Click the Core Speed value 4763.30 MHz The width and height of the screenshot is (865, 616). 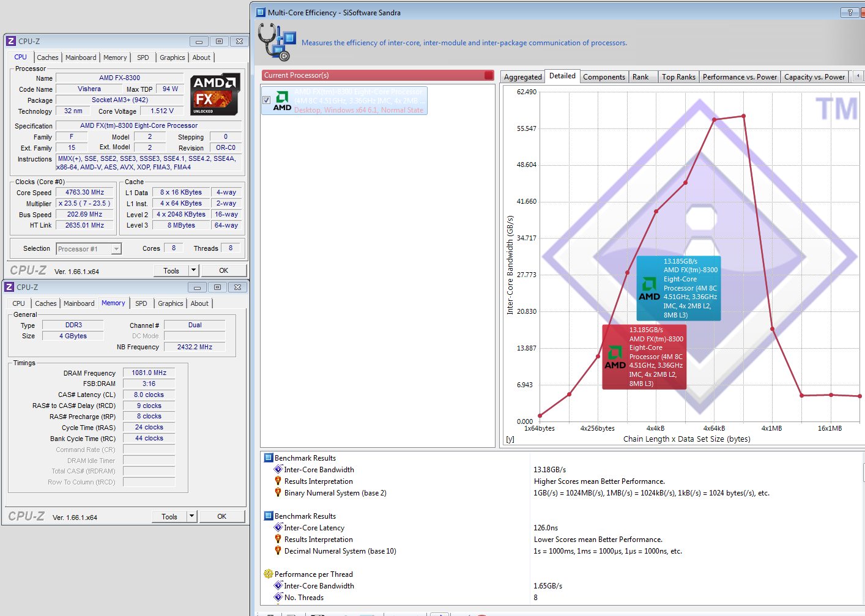85,192
